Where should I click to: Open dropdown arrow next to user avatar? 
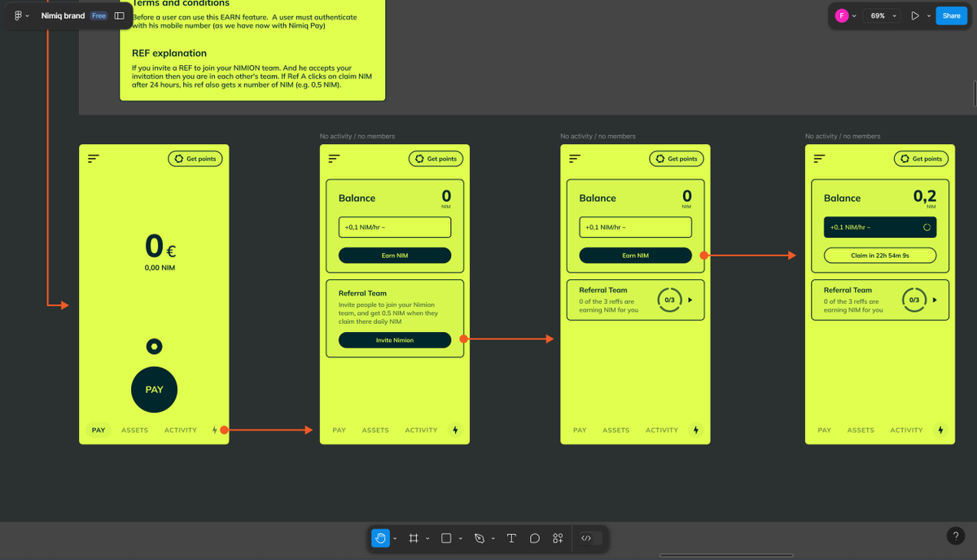(854, 16)
